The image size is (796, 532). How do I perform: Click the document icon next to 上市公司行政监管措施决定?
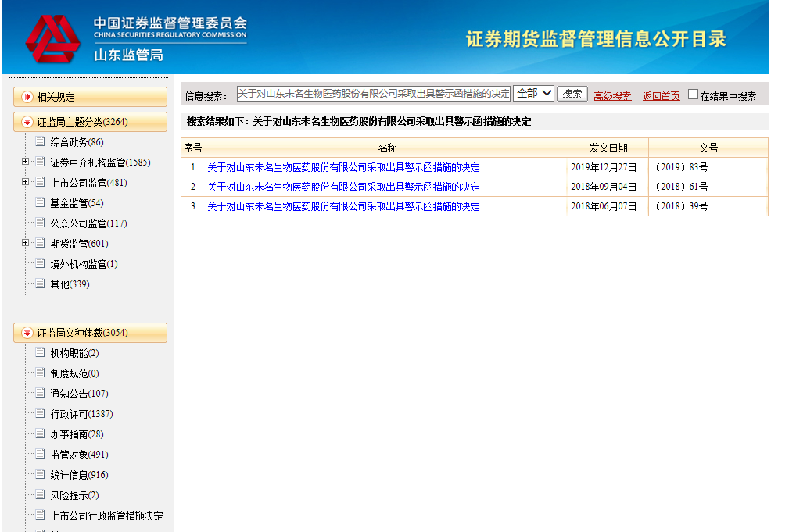[x=40, y=515]
